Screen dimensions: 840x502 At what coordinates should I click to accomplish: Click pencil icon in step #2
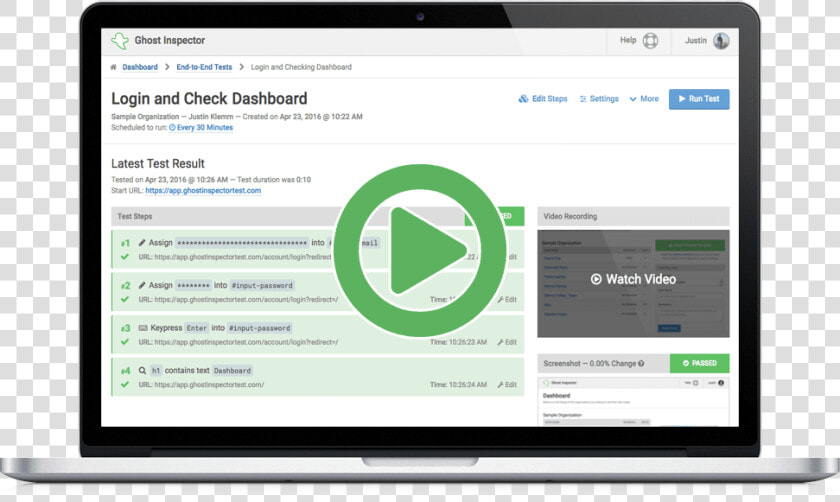(x=142, y=285)
